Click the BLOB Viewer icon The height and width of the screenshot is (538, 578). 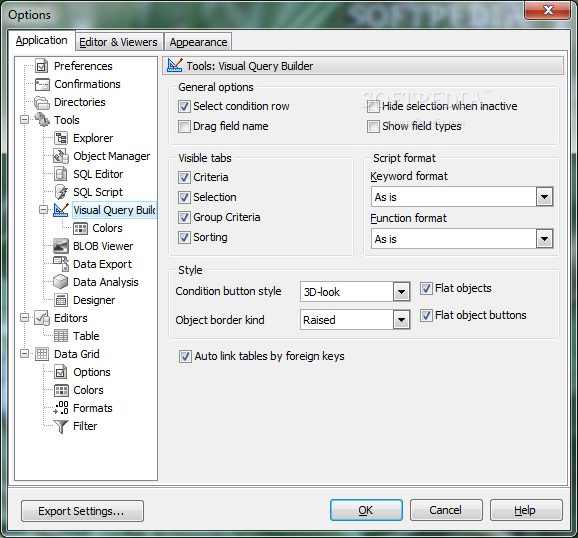pyautogui.click(x=61, y=246)
